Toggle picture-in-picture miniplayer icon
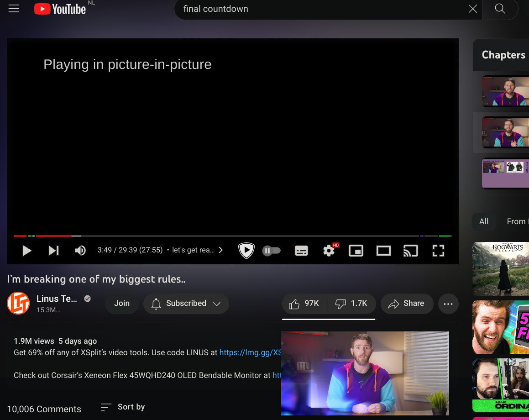Screen dimensions: 529x420 point(356,250)
